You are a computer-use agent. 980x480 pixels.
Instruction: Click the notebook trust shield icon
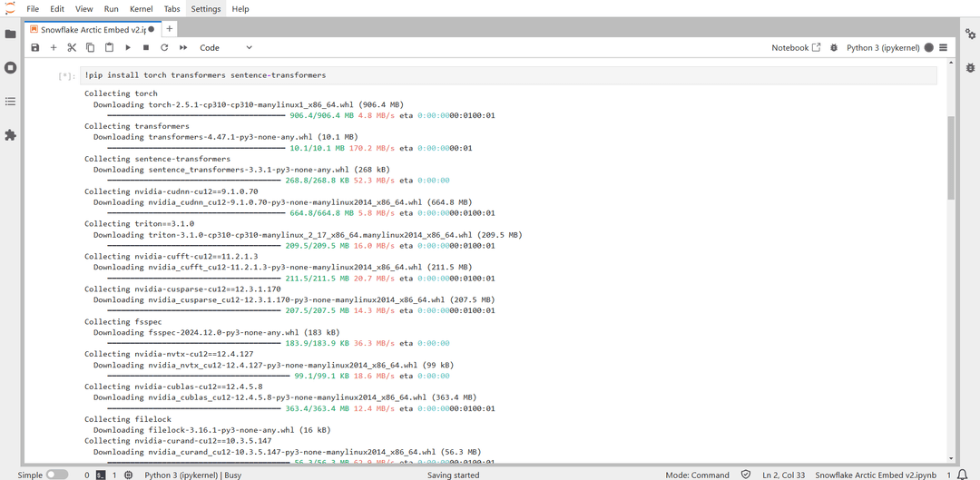pyautogui.click(x=746, y=475)
